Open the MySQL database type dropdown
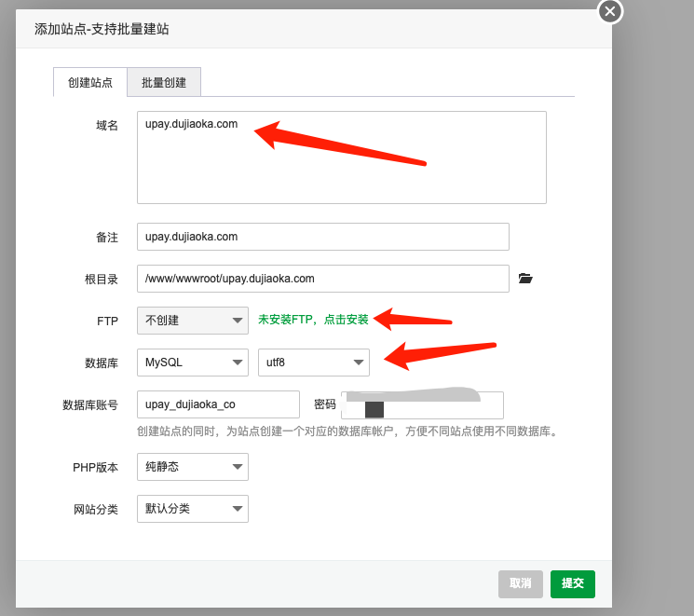Image resolution: width=694 pixels, height=616 pixels. point(193,363)
